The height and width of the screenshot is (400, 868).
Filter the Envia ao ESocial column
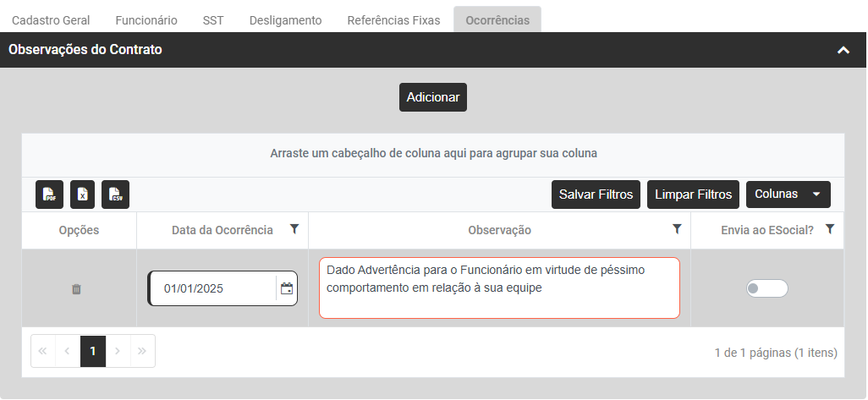830,229
